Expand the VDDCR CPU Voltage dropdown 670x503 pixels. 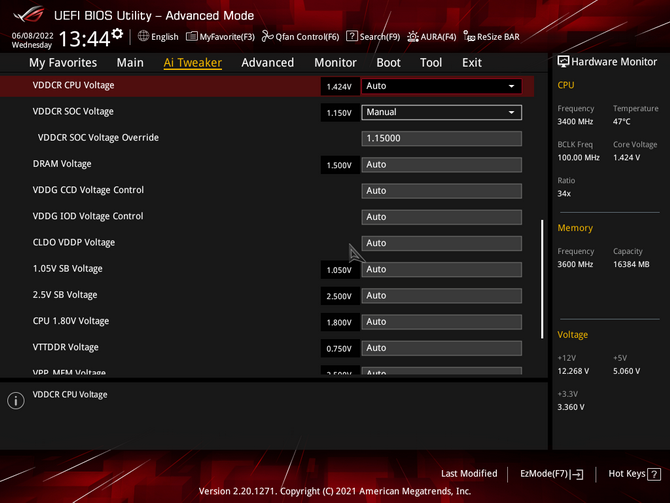point(512,86)
